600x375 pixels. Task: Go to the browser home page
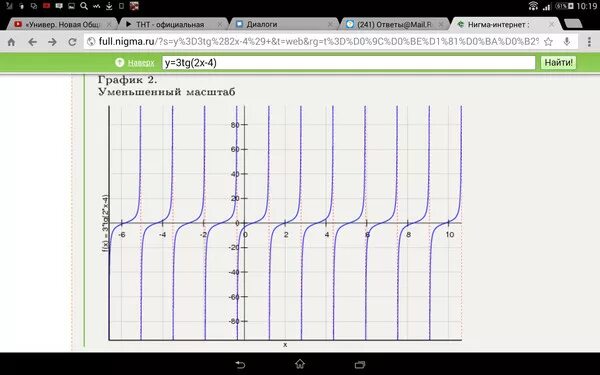[11, 42]
